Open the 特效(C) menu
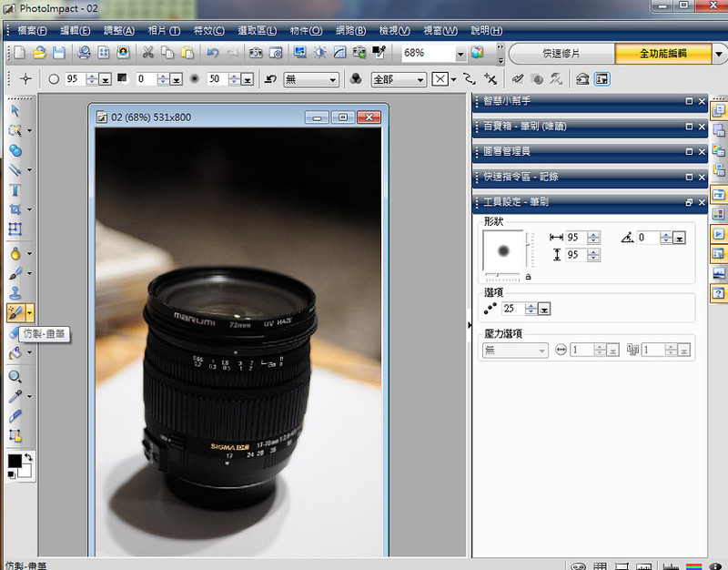The height and width of the screenshot is (570, 728). 209,31
